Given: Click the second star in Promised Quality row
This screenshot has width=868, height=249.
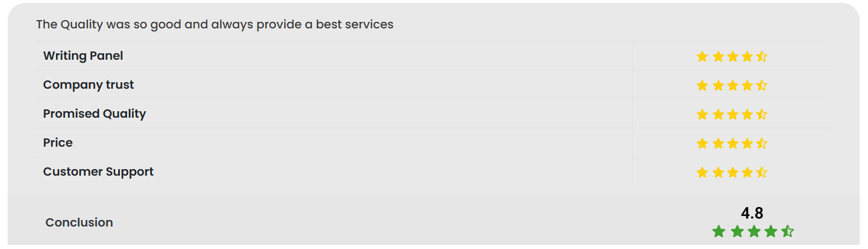Looking at the screenshot, I should point(718,114).
